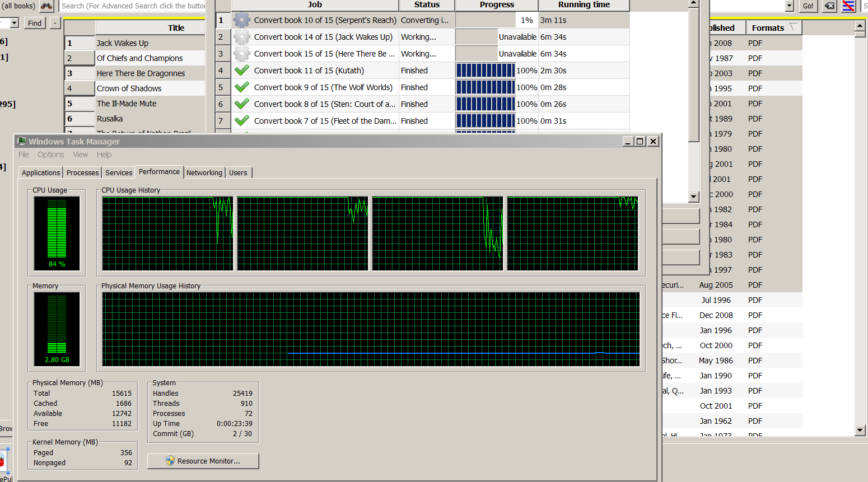The image size is (868, 482).
Task: Click the row header number 3 in book list
Action: (80, 73)
